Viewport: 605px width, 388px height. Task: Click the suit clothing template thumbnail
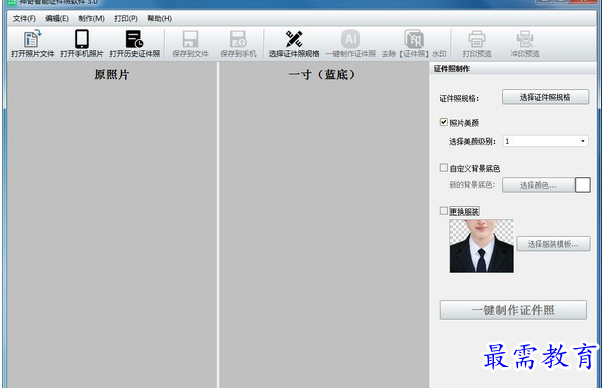point(482,246)
